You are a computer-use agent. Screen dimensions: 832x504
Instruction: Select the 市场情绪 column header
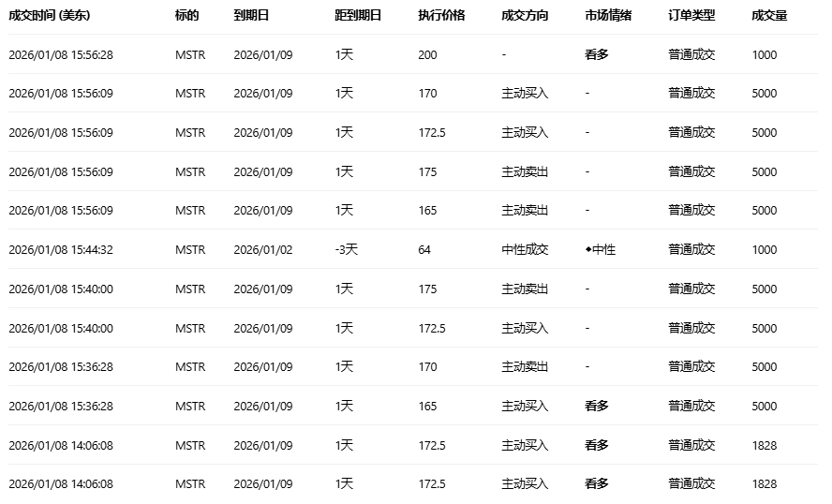tap(608, 16)
